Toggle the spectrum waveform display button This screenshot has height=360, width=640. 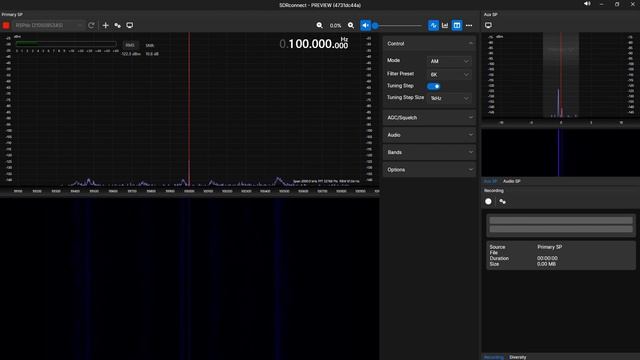tap(433, 25)
